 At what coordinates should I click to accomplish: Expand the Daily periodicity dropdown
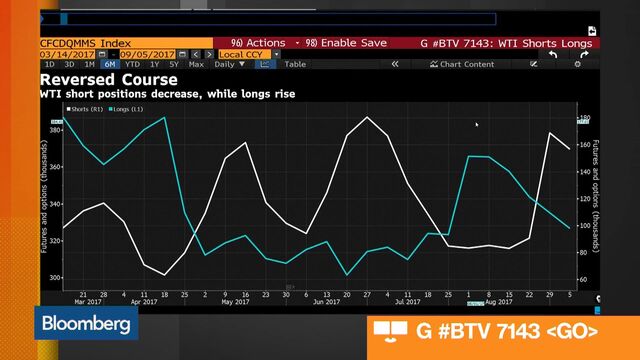click(x=229, y=64)
